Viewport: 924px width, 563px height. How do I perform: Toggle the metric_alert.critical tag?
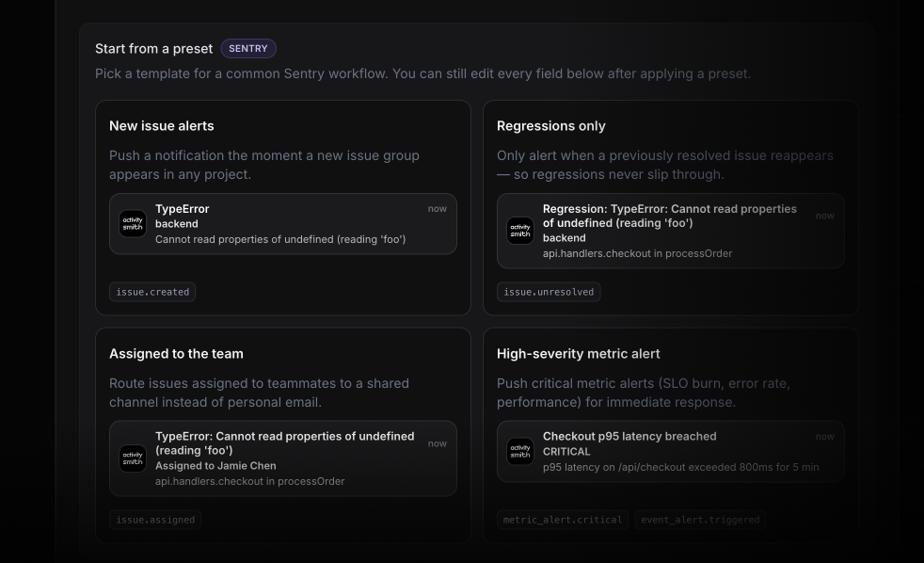coord(562,519)
